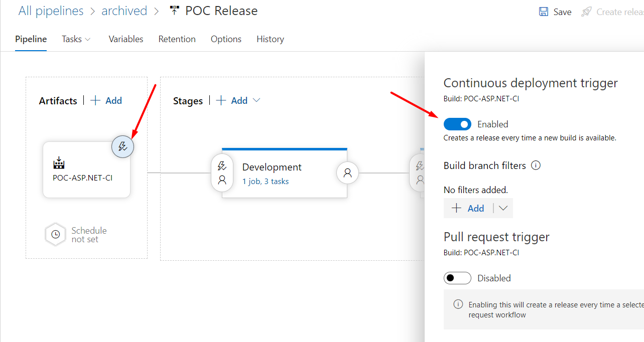Screen dimensions: 644x342
Task: Click the post-deployment approvals person icon after Development
Action: [347, 173]
